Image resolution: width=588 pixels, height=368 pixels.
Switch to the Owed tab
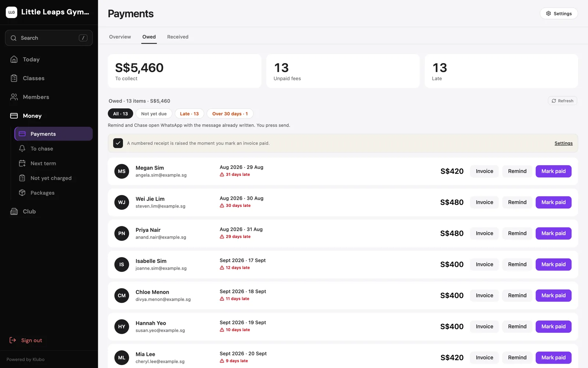pos(149,37)
